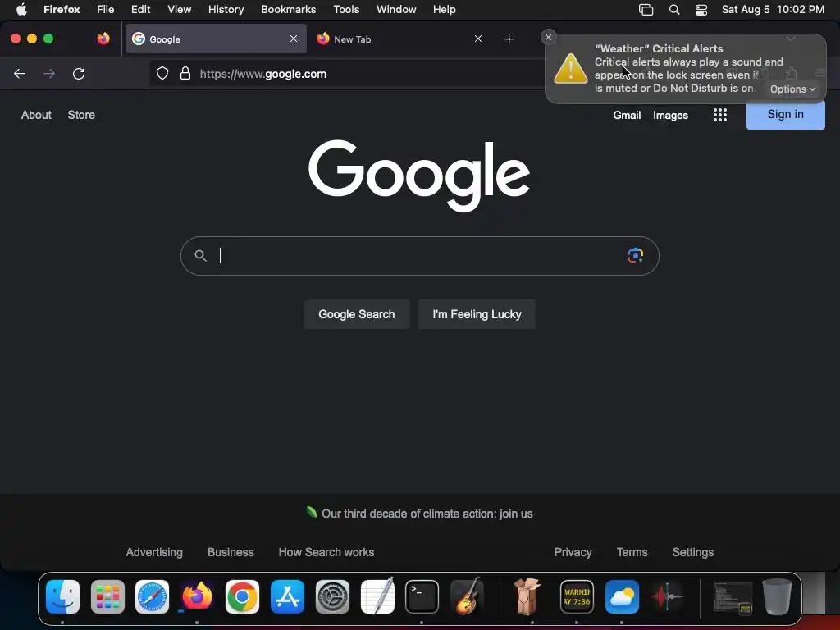840x630 pixels.
Task: Open the History menu
Action: coord(226,9)
